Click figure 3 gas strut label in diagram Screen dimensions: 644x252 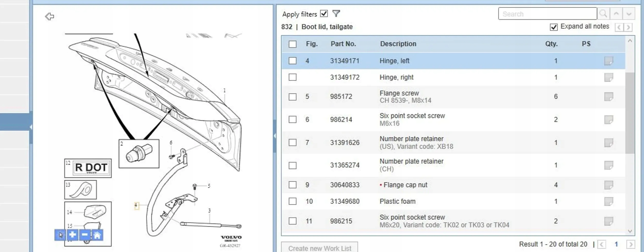point(209,211)
